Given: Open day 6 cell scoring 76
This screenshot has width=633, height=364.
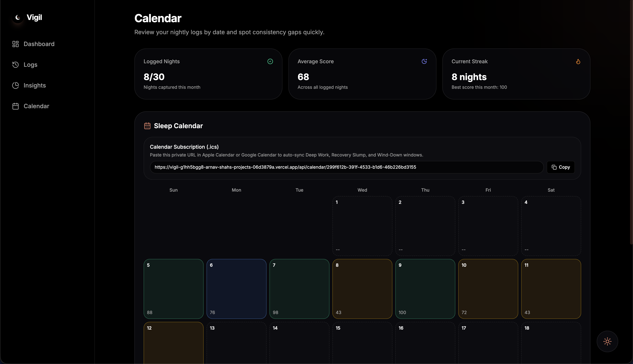Looking at the screenshot, I should pyautogui.click(x=236, y=289).
